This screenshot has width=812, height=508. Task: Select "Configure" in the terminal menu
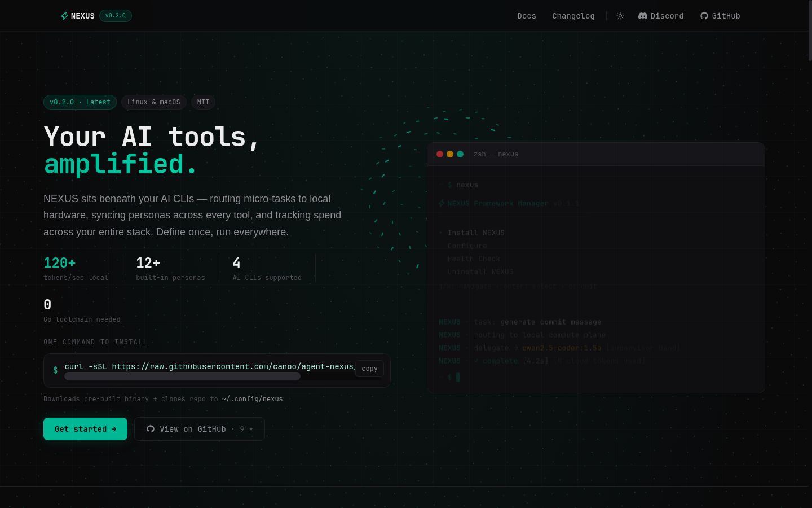pos(467,246)
